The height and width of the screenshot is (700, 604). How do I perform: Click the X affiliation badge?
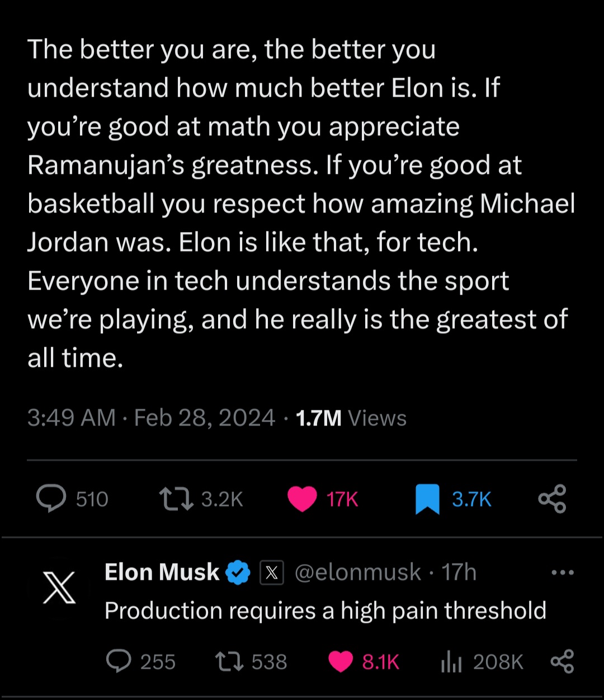click(272, 573)
